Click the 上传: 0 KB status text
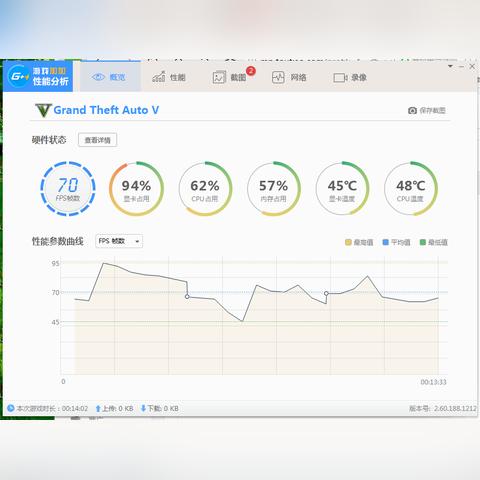This screenshot has width=480, height=480. pos(118,408)
